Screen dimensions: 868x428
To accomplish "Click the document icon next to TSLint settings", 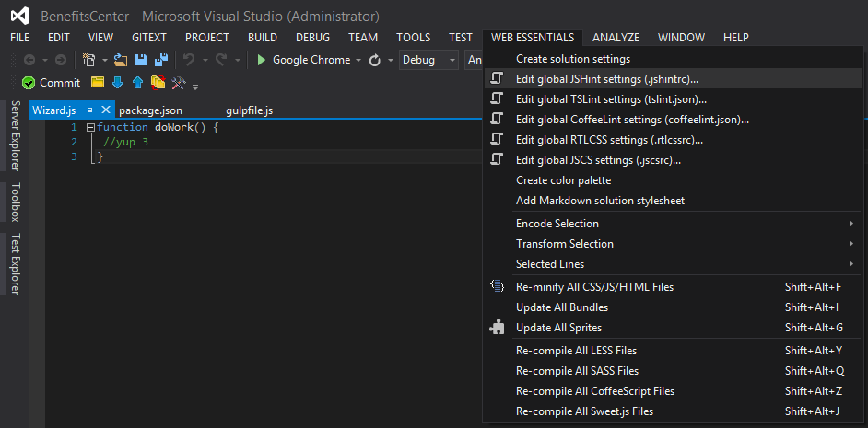I will coord(497,99).
